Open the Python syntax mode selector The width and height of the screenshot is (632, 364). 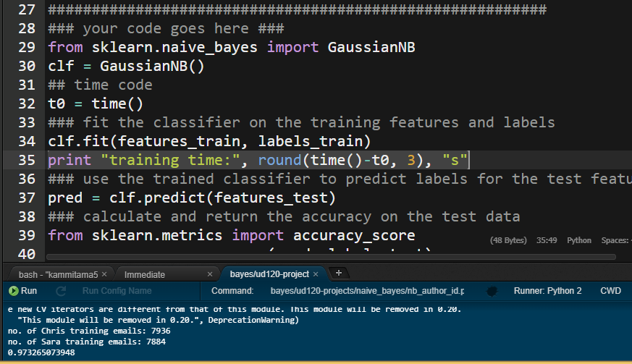point(579,240)
